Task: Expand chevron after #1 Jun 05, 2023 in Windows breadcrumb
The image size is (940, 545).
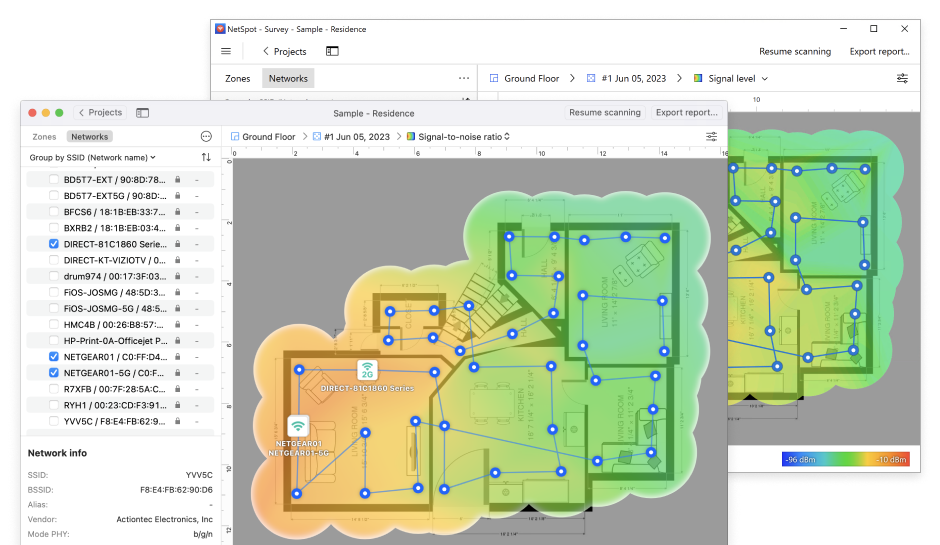Action: pos(679,79)
